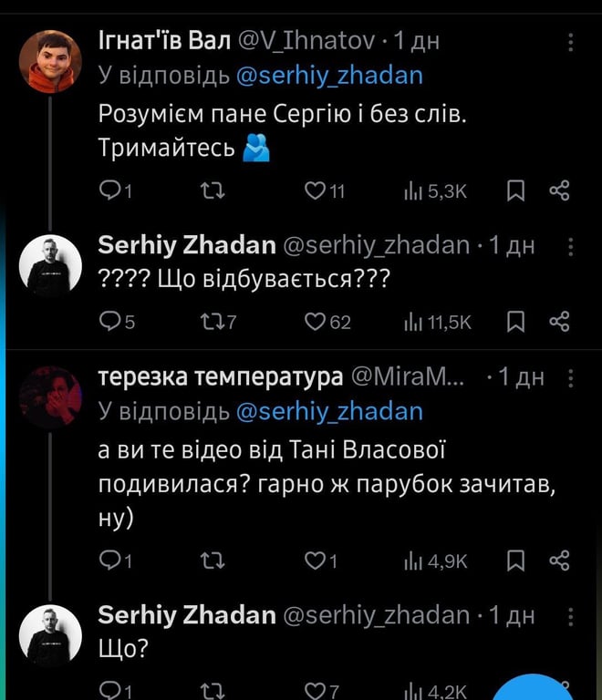Viewport: 602px width, 700px height.
Task: Share терезка температура's tweet
Action: coord(559,561)
